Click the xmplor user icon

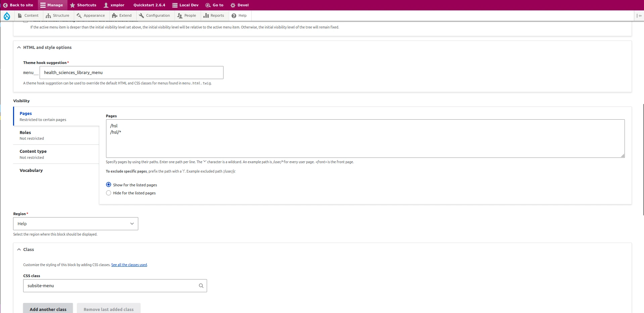click(106, 5)
